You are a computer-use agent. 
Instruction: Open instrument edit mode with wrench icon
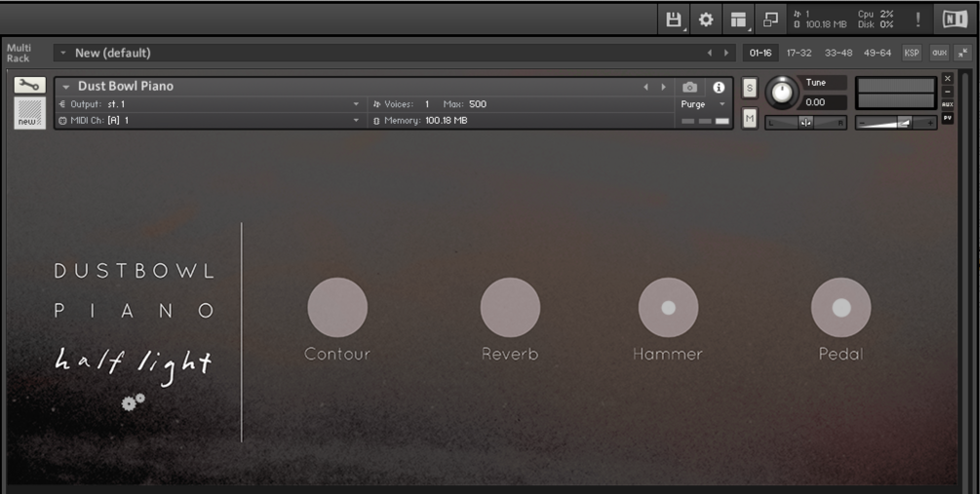tap(29, 85)
